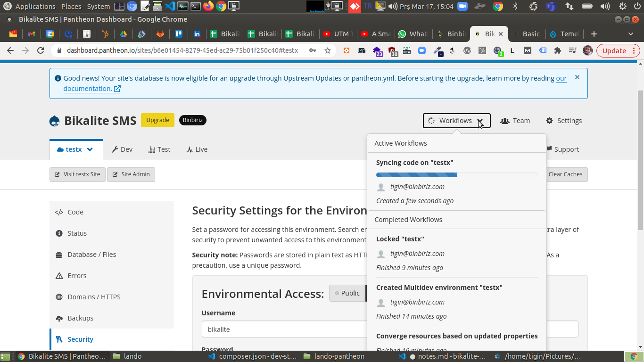
Task: Click the address bar URL
Action: coord(182,50)
